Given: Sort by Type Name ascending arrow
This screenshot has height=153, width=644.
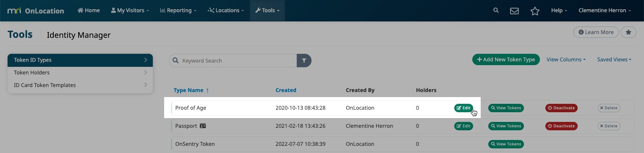Looking at the screenshot, I should pos(207,90).
